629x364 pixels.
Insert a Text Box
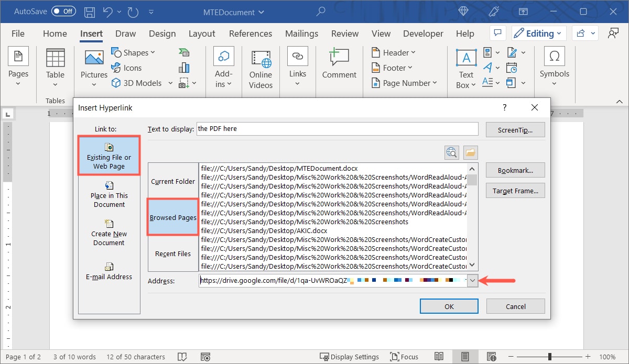pos(465,67)
